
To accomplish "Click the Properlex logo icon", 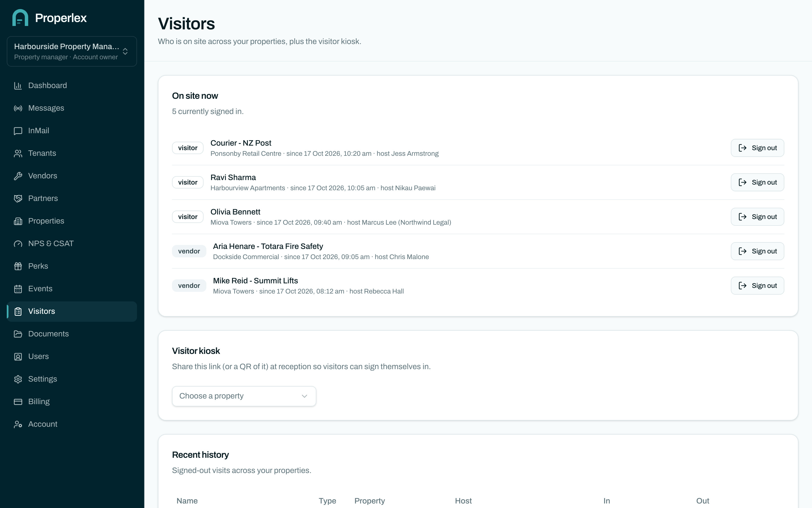I will pos(20,17).
